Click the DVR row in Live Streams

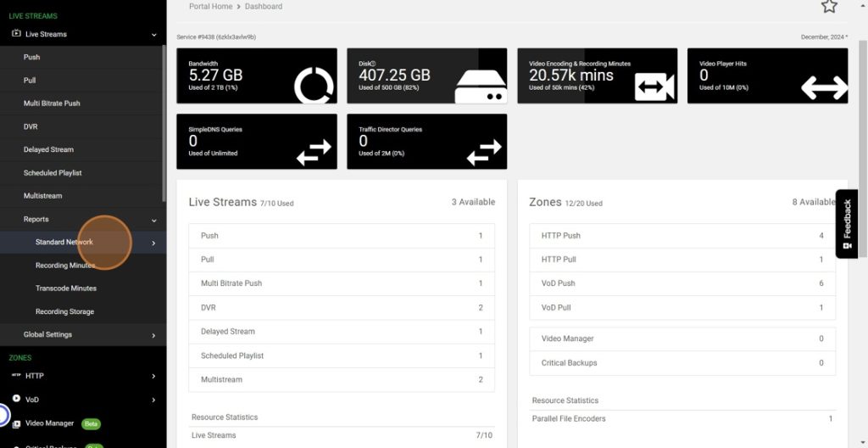click(x=342, y=307)
